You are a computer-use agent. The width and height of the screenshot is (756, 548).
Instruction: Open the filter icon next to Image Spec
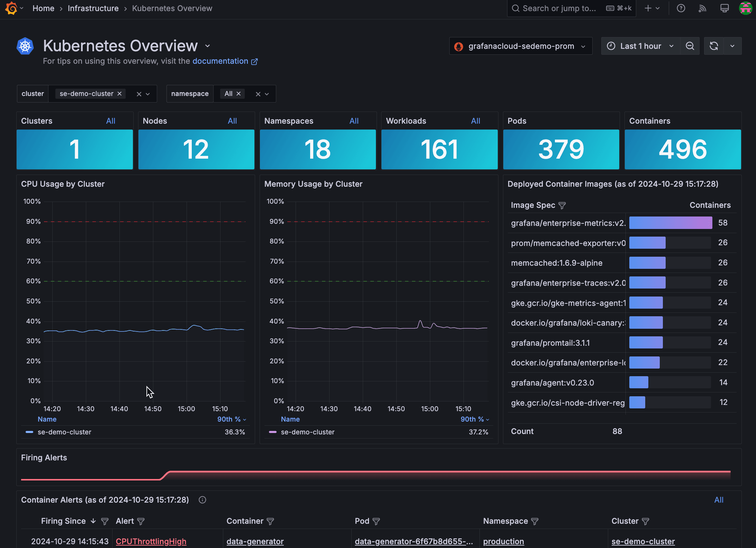click(x=562, y=205)
